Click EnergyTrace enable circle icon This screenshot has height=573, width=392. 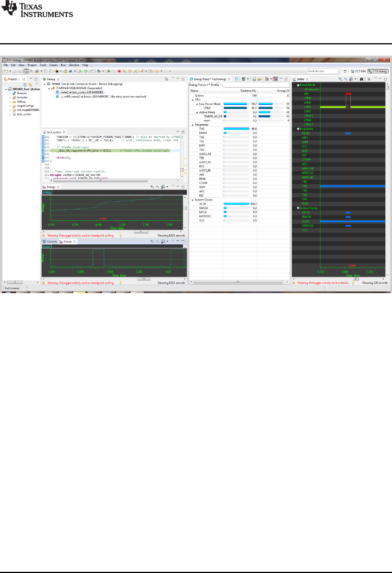pyautogui.click(x=236, y=79)
